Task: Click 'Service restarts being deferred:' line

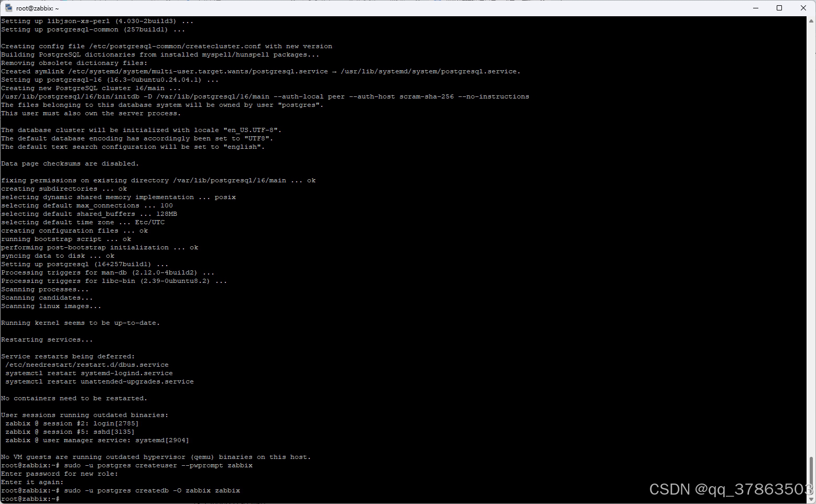Action: pyautogui.click(x=68, y=356)
